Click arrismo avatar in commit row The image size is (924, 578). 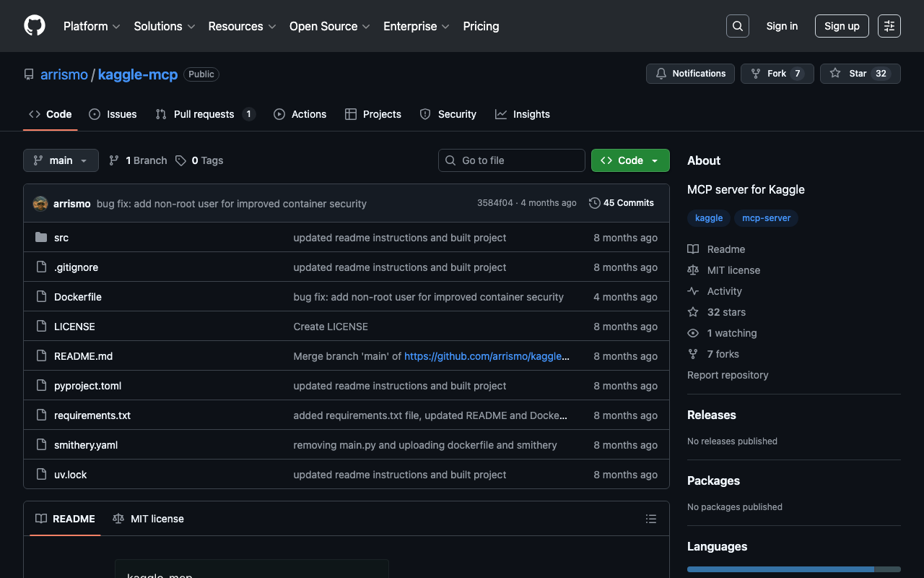[40, 204]
